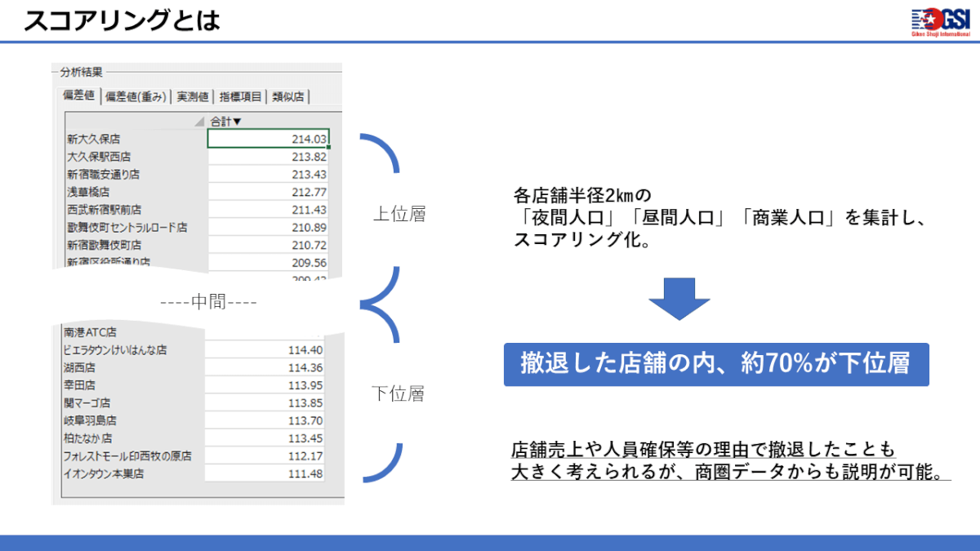Click the 210.89 value cell
Image resolution: width=980 pixels, height=551 pixels.
click(269, 227)
